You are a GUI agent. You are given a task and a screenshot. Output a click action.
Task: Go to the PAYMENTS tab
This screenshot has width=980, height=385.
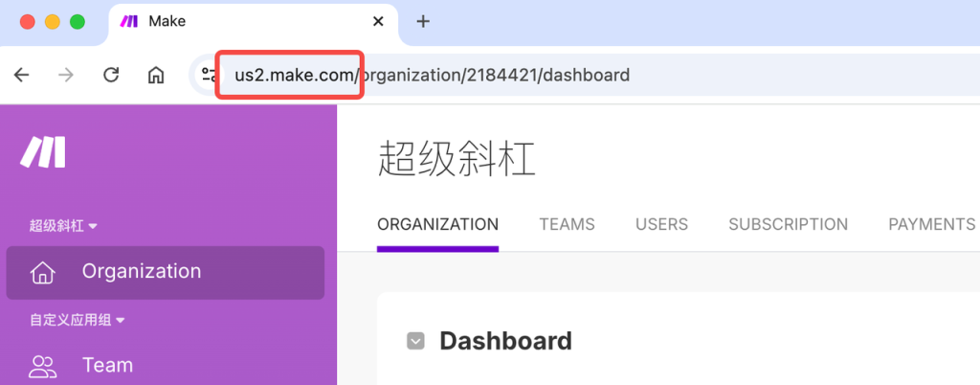pos(931,224)
